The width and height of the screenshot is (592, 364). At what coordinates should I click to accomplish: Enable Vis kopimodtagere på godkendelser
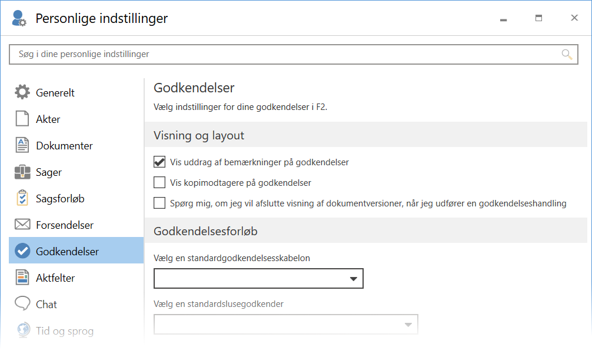(159, 182)
